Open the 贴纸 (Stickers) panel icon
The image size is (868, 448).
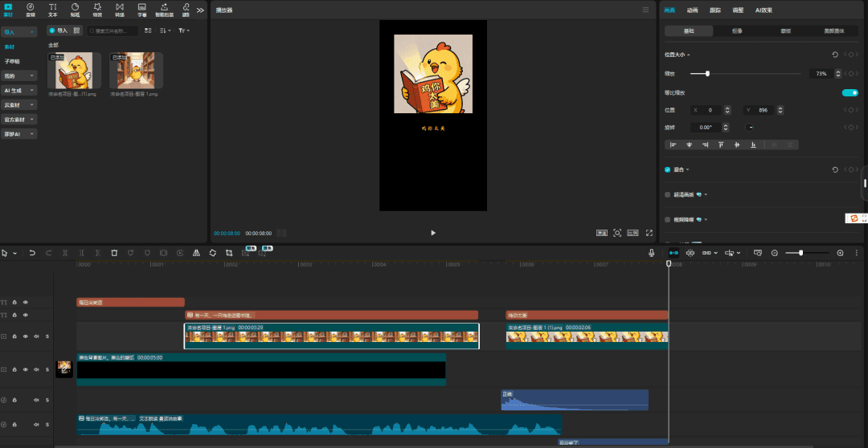click(x=75, y=10)
